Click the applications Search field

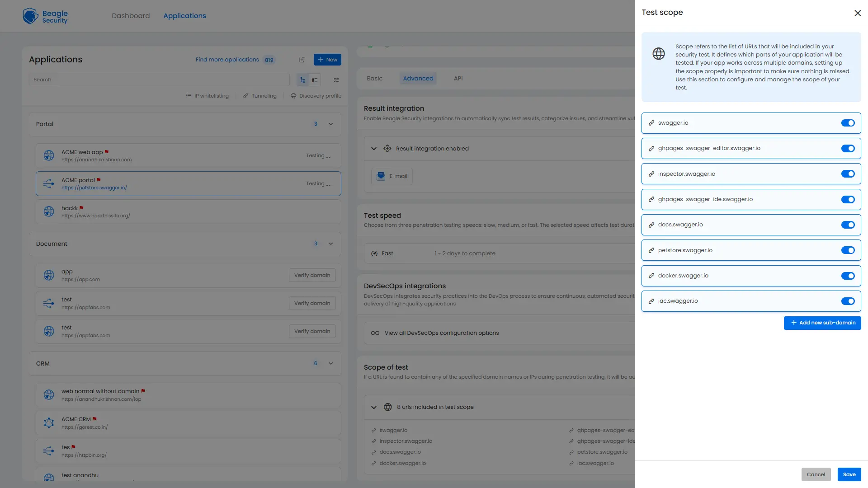[x=159, y=80]
